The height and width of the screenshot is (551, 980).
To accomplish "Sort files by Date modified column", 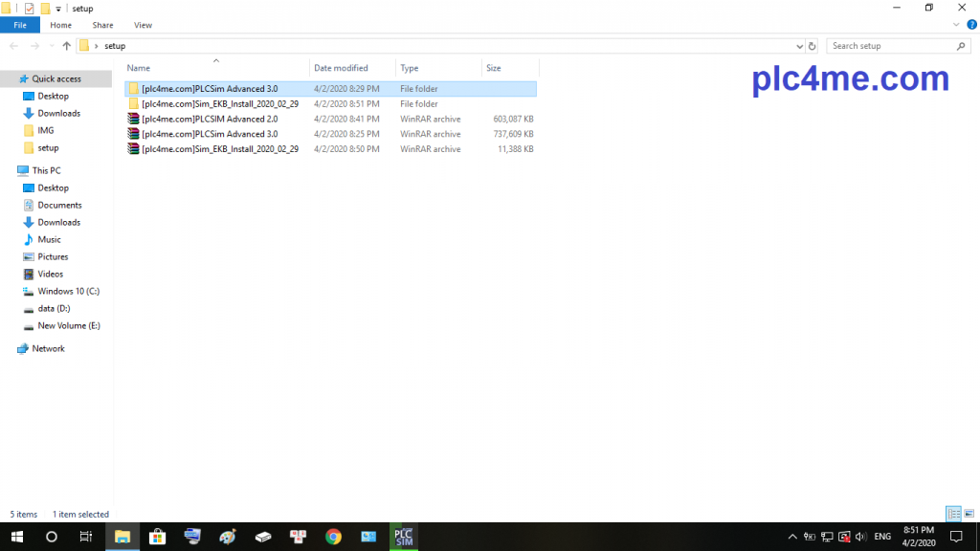I will click(341, 68).
